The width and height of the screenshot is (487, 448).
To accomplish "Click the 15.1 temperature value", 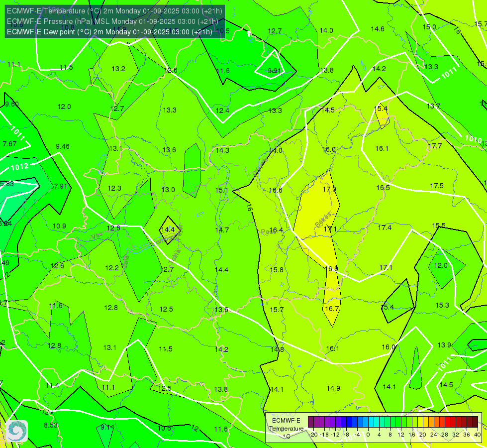I will coord(222,190).
